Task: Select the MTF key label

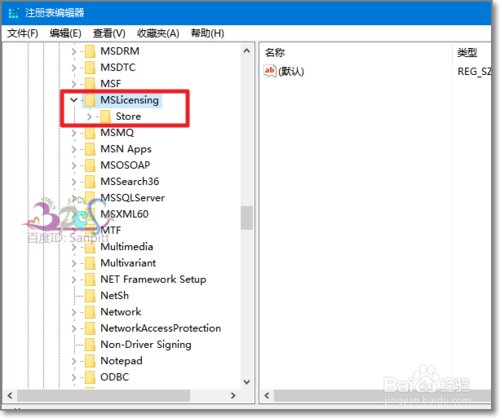Action: point(111,230)
